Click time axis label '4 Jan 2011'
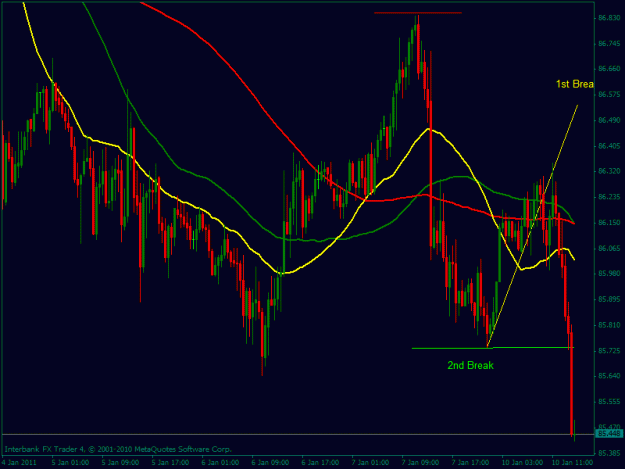Screen dimensions: 625x469 (19, 463)
